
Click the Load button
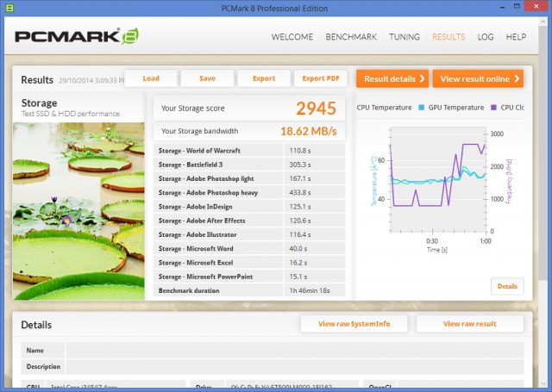[x=151, y=78]
